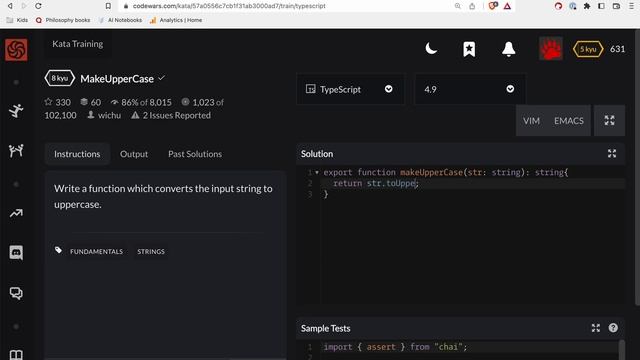Screen dimensions: 640x360
Task: Open the AI Notebooks bookmark
Action: tap(120, 20)
